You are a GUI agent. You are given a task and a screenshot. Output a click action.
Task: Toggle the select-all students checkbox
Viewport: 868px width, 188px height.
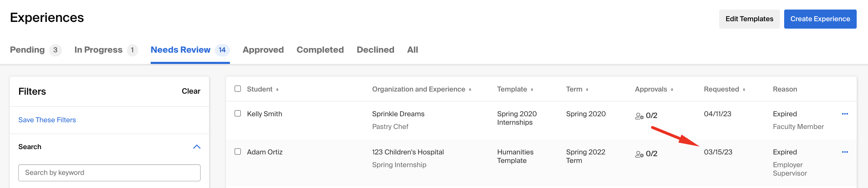(238, 89)
